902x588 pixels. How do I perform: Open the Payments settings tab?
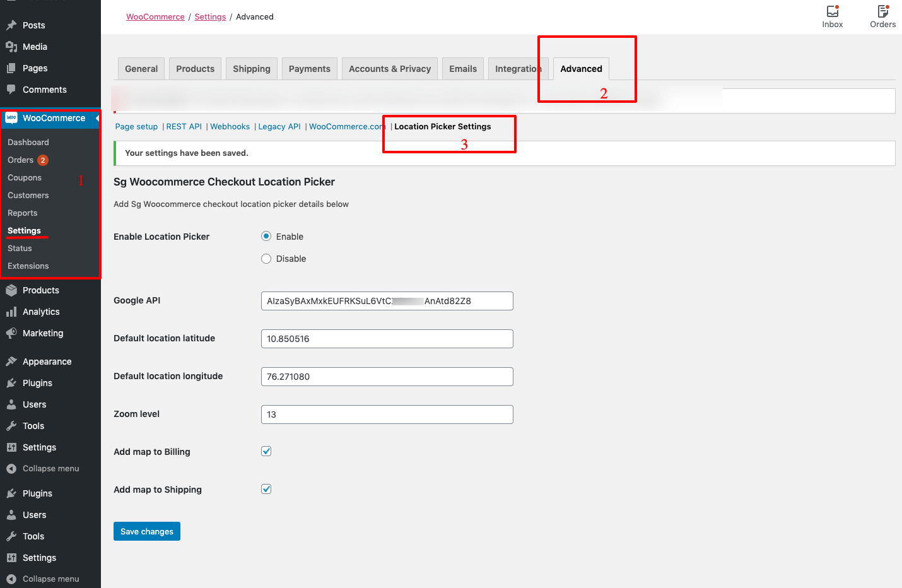[x=310, y=69]
